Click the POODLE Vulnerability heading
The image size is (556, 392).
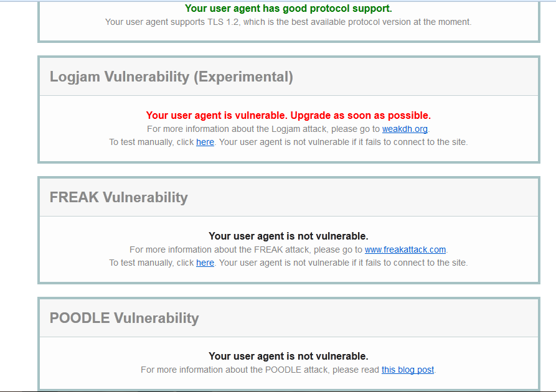pyautogui.click(x=124, y=318)
